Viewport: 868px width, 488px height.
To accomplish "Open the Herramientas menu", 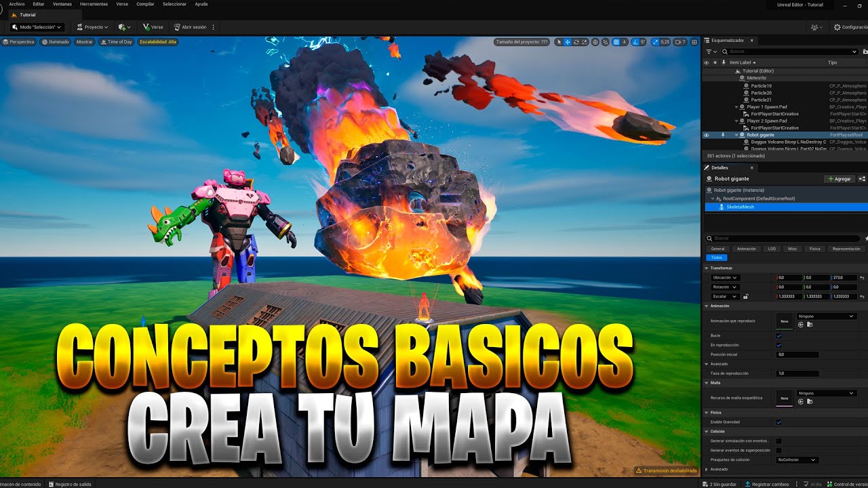I will click(94, 4).
